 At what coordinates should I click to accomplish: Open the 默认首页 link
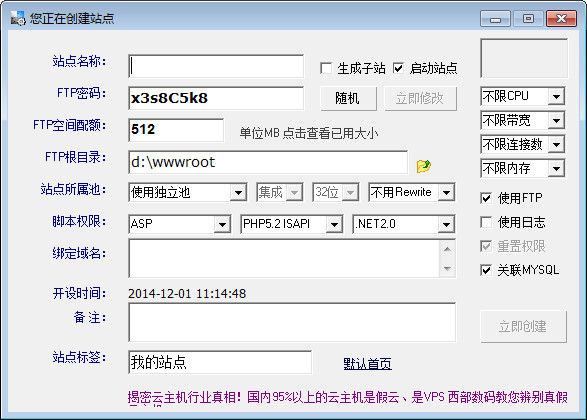(368, 363)
